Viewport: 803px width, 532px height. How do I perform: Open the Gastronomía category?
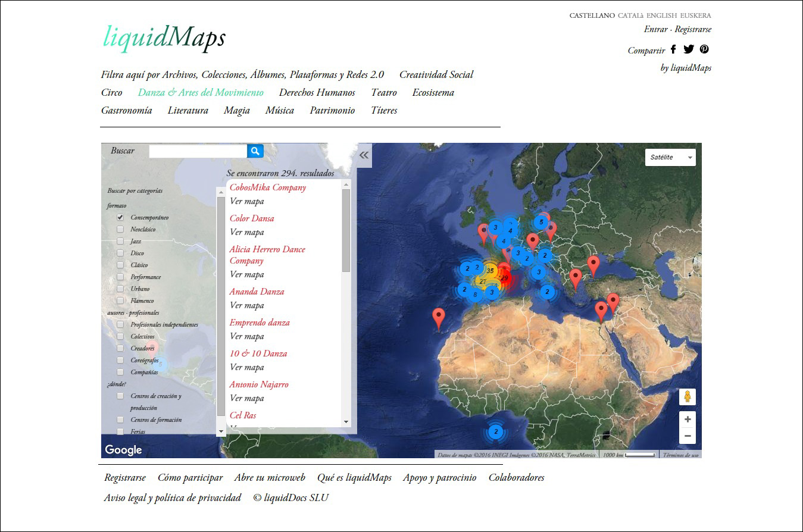(x=126, y=110)
